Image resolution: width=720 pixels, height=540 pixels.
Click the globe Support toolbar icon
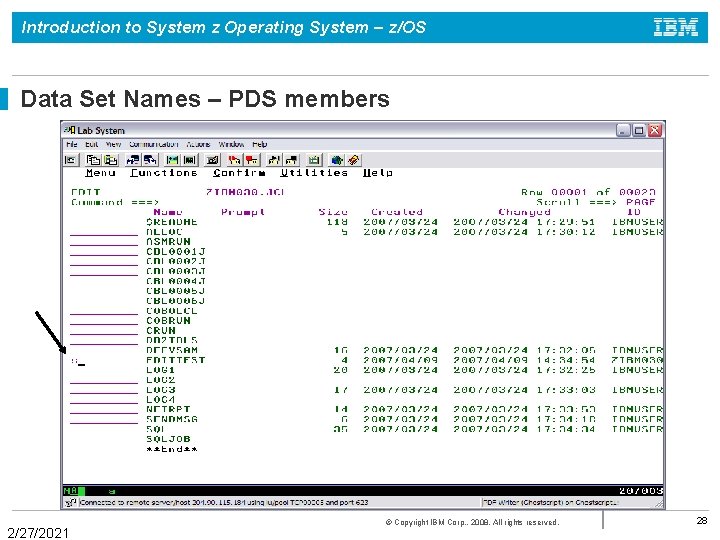click(337, 160)
